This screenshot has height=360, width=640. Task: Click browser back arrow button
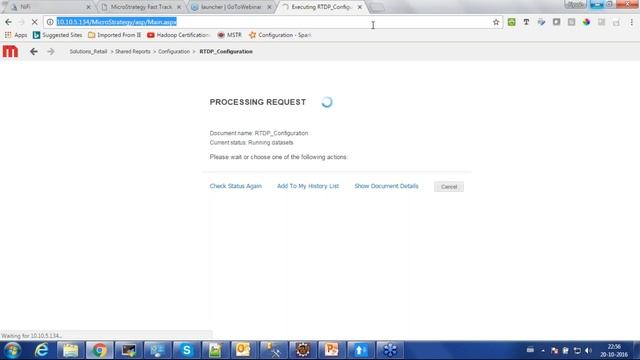(x=8, y=22)
